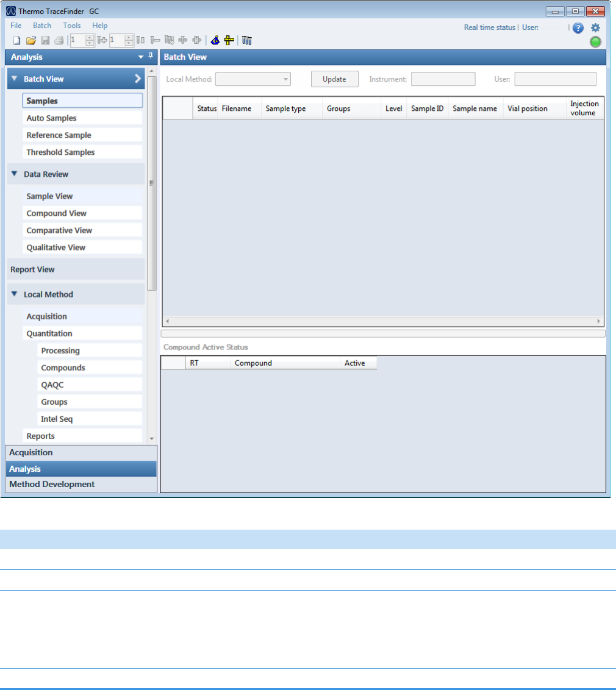Collapse the Batch View section triangle
Viewport: 616px width, 690px height.
15,79
